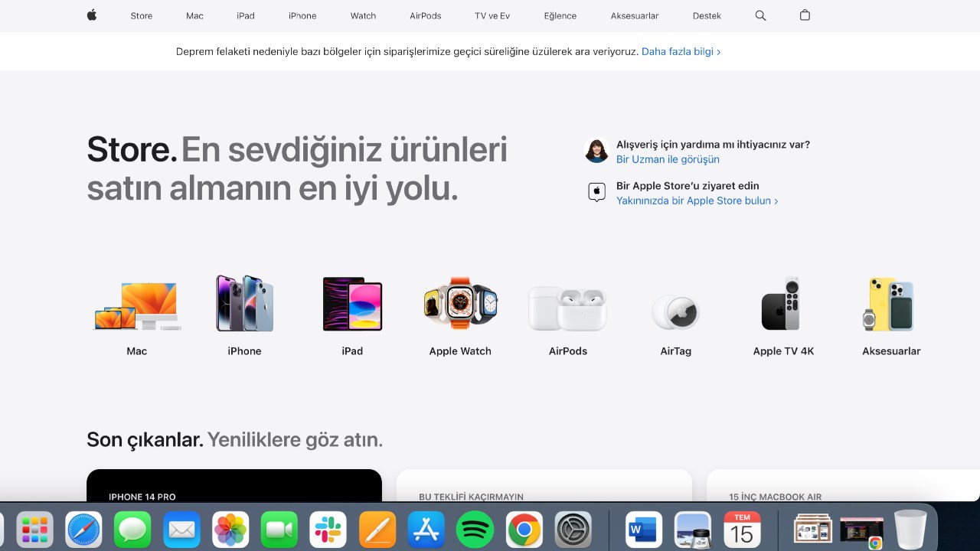Open the AirPods menu in navigation

coord(426,15)
